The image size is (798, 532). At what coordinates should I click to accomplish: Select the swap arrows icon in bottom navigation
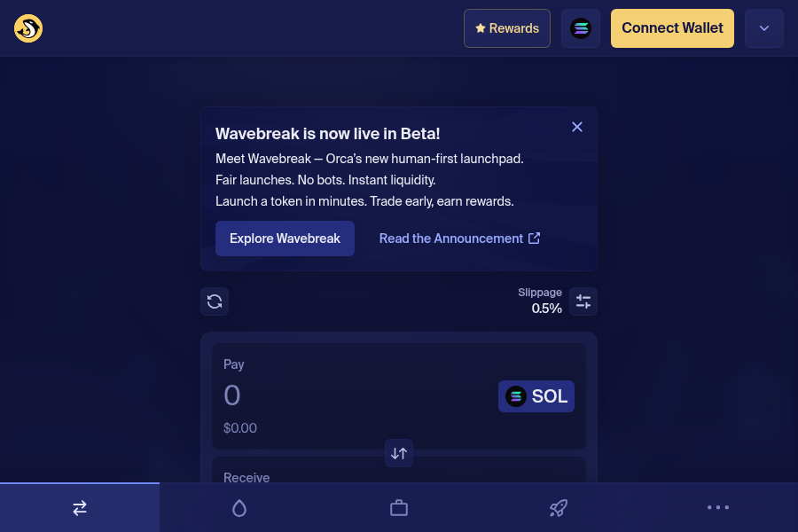(80, 507)
